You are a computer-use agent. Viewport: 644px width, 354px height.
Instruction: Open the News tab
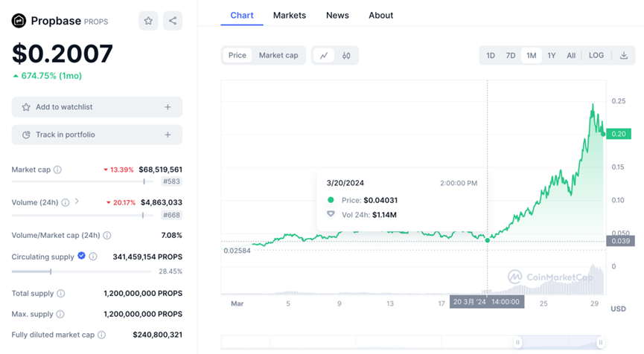click(x=337, y=15)
